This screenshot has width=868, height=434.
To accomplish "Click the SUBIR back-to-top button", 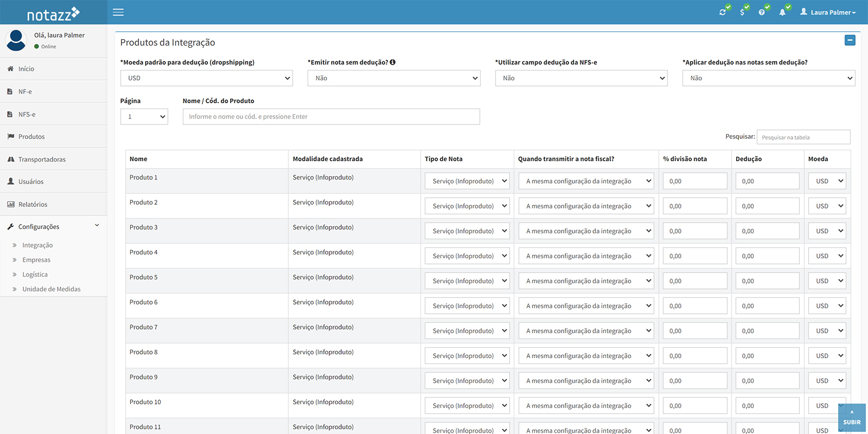I will point(852,418).
